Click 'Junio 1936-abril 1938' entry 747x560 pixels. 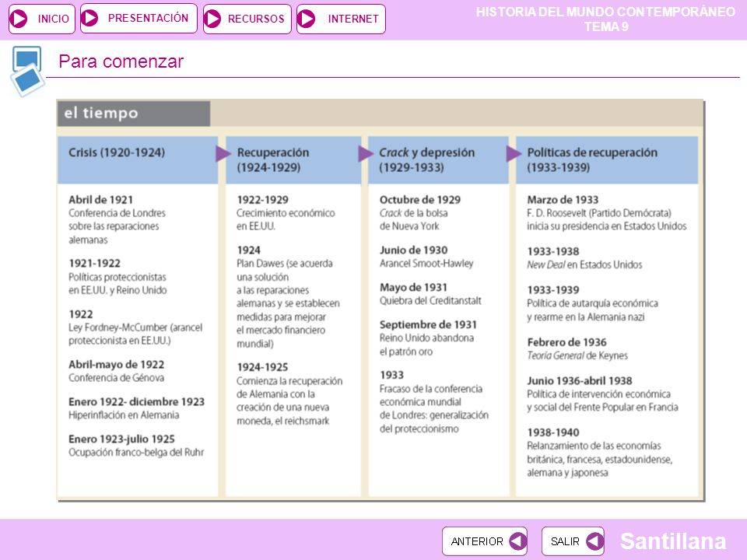click(580, 381)
